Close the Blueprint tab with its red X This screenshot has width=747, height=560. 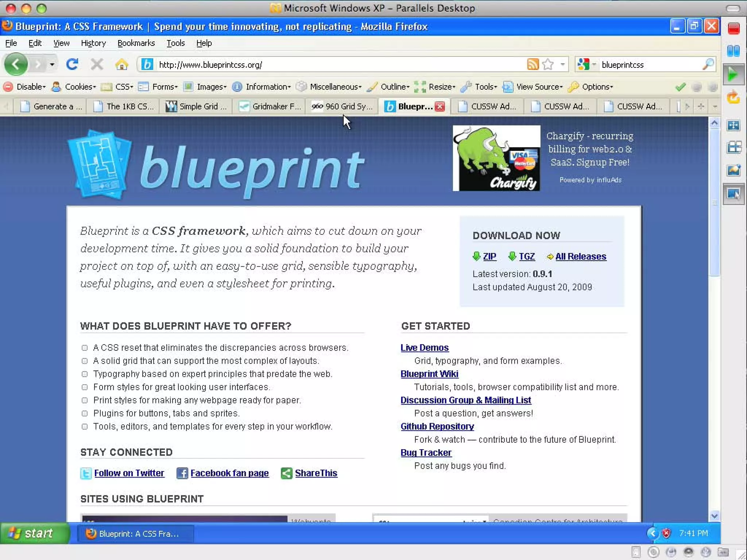440,106
